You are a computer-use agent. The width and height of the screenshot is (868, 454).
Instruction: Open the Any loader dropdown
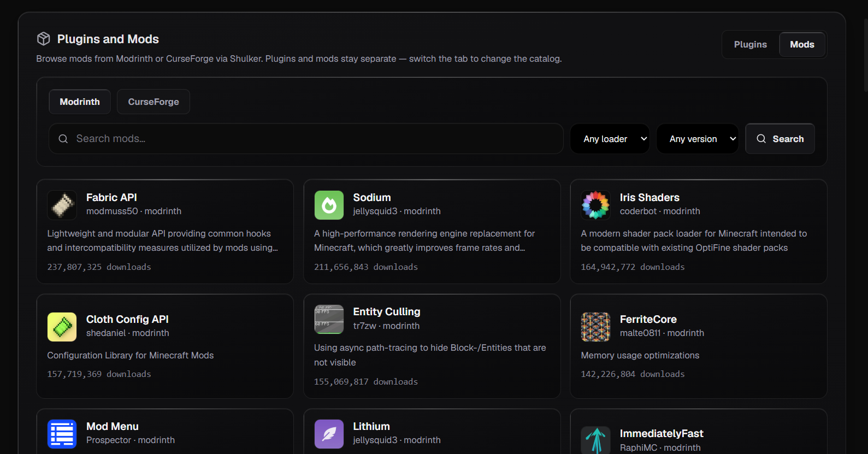[610, 139]
